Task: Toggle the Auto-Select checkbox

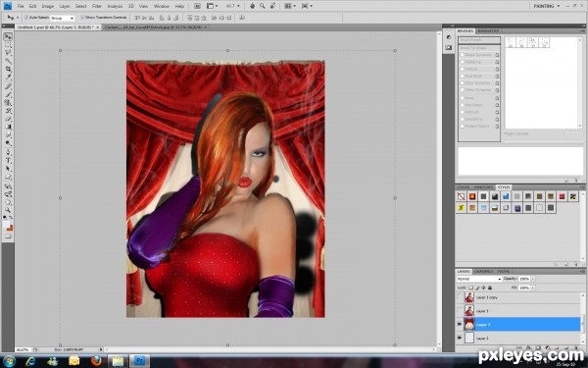Action: pyautogui.click(x=26, y=18)
